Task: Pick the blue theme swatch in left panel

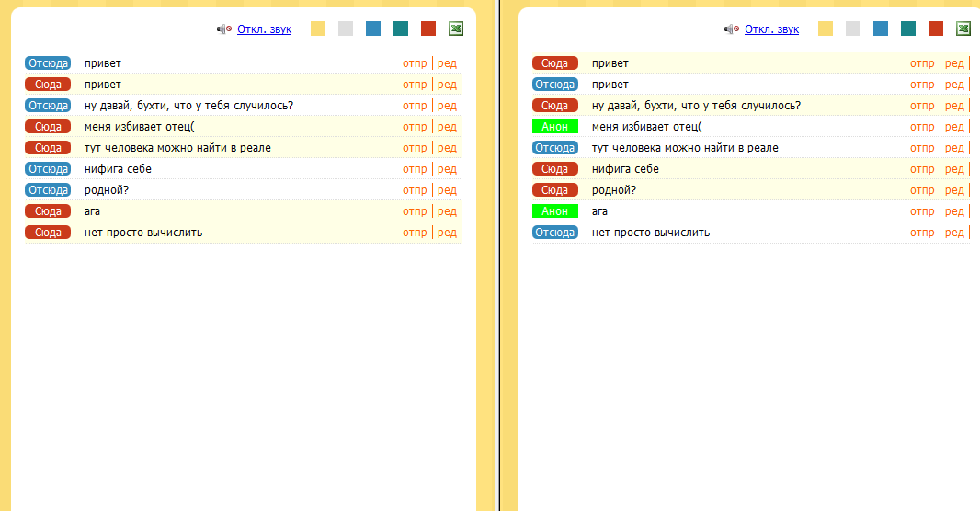Action: 373,28
